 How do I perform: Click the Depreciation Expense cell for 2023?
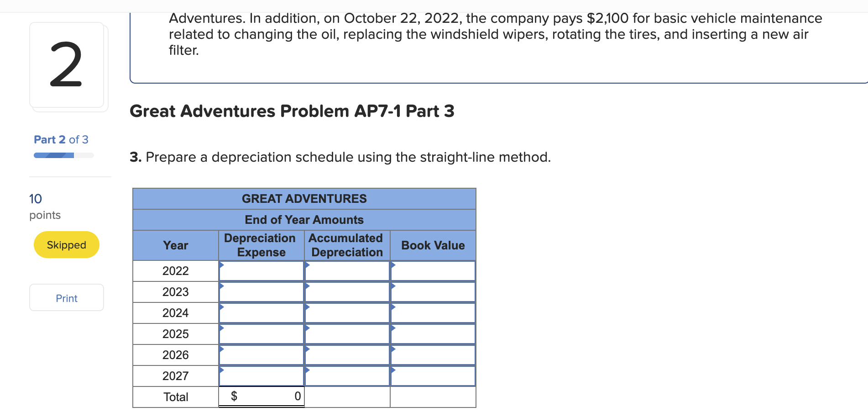[261, 291]
